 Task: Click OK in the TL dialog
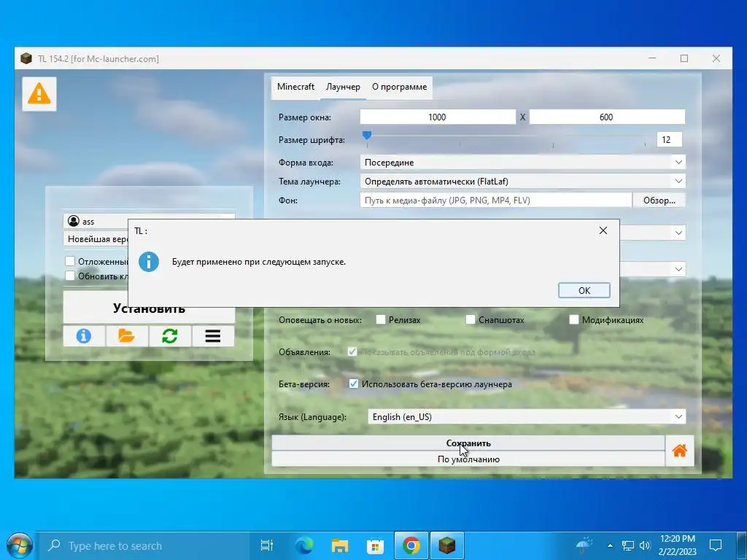584,290
